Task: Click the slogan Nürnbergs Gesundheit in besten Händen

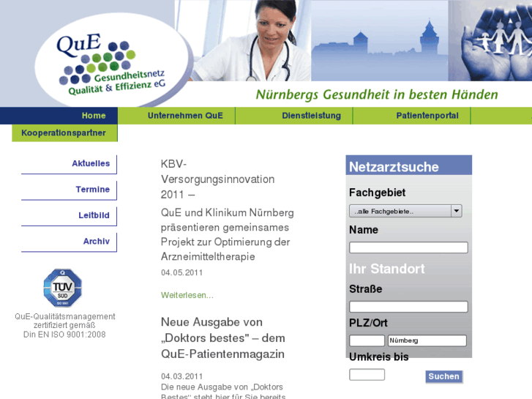Action: [x=377, y=94]
